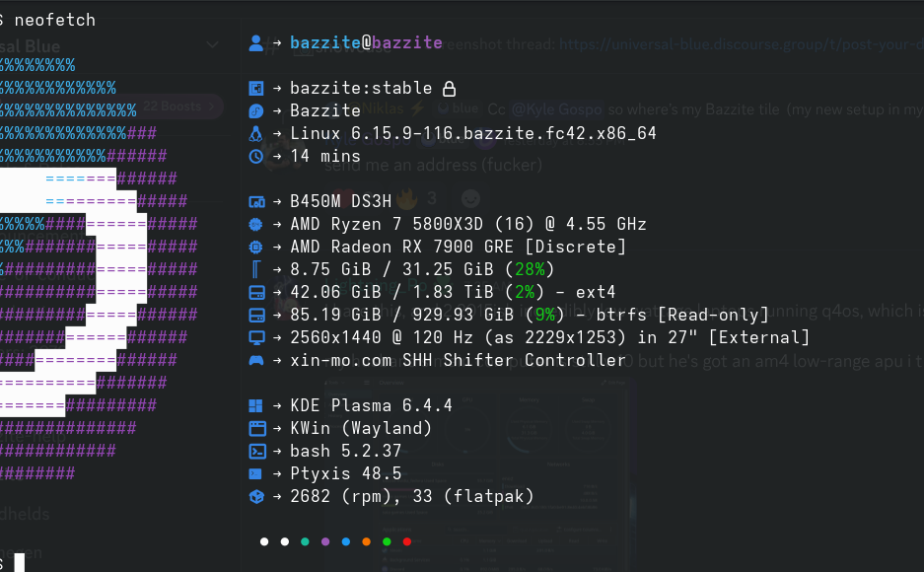The height and width of the screenshot is (572, 924).
Task: Click the desktop environment icon beside KDE Plasma
Action: (255, 406)
